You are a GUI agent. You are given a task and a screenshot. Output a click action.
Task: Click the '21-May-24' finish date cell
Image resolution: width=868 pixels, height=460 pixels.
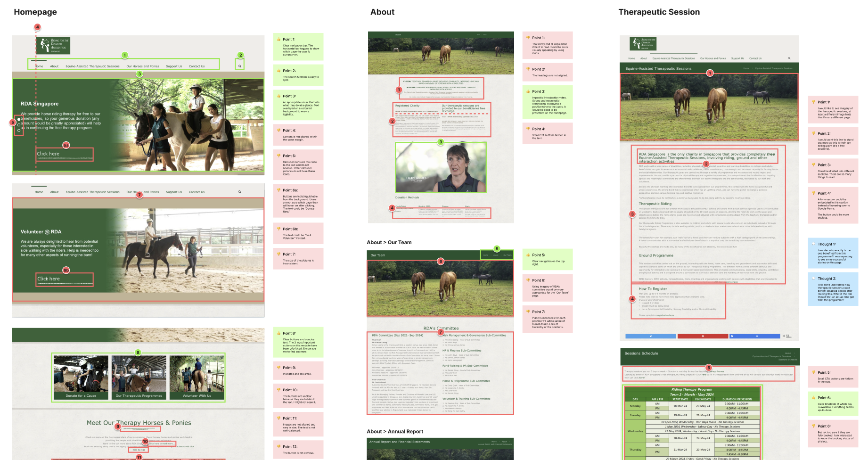pyautogui.click(x=703, y=415)
